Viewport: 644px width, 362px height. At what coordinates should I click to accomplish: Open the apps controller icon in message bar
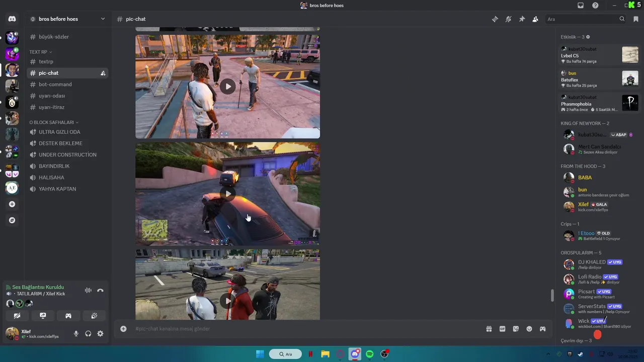coord(543,329)
